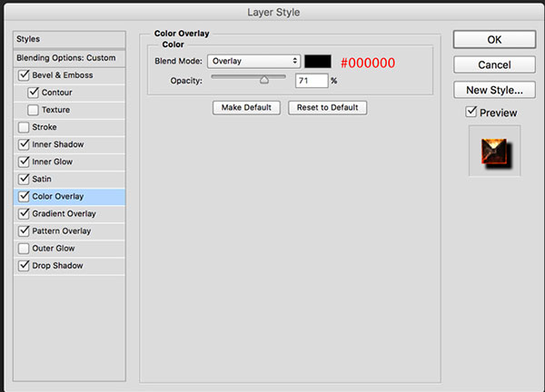Toggle the Gradient Overlay checkbox

(x=24, y=213)
